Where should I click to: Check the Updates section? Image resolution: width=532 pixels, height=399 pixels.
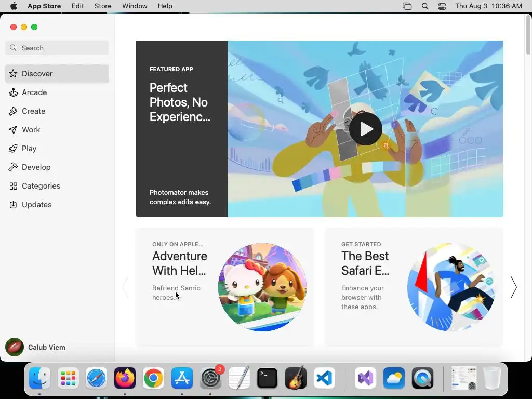pos(57,205)
